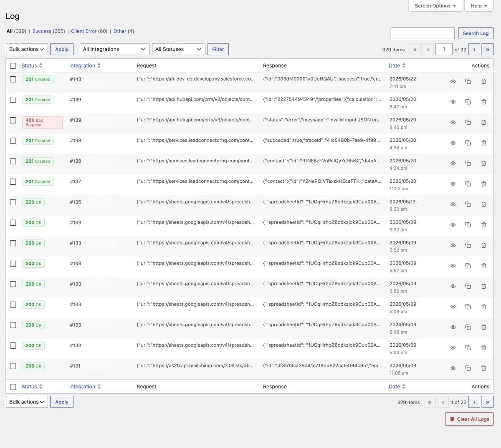
Task: Jump to last page in top pagination
Action: click(488, 49)
